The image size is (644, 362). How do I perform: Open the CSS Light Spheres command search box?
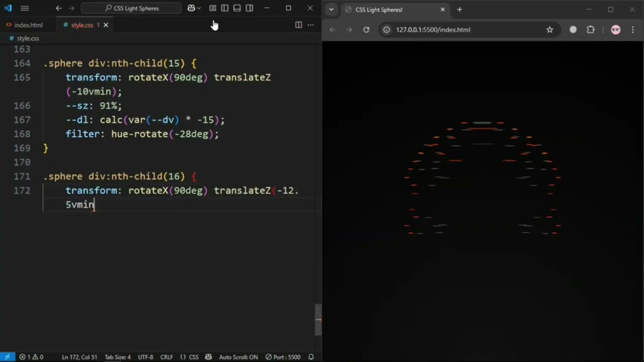click(131, 8)
